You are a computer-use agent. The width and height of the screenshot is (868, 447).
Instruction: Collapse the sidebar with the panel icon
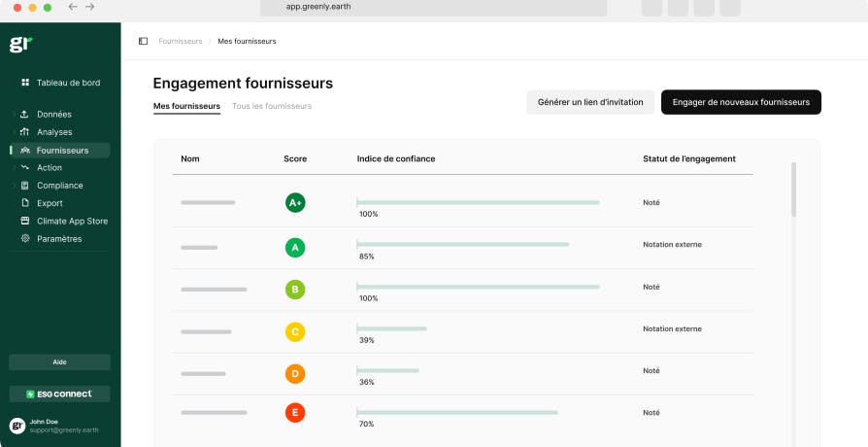point(144,41)
